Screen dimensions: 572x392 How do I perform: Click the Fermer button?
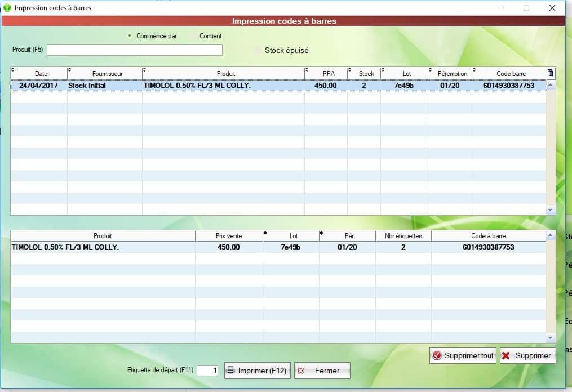point(322,371)
